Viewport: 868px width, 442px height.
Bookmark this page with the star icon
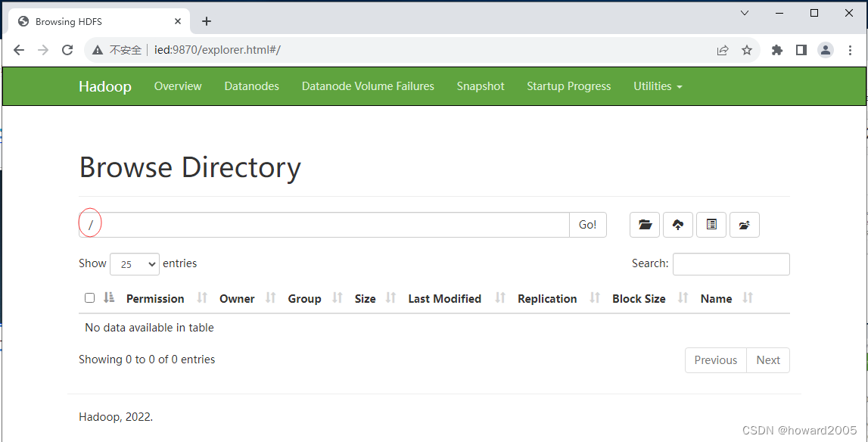click(747, 51)
